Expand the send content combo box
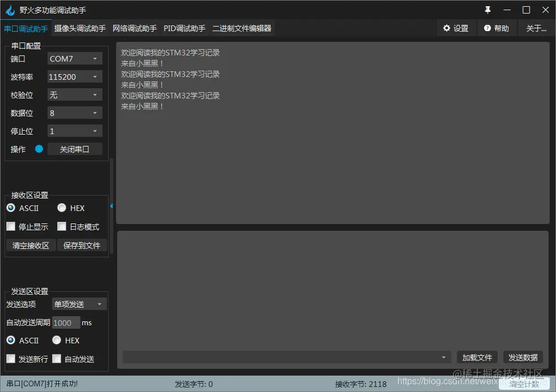Viewport: 556px width, 392px height. [444, 357]
